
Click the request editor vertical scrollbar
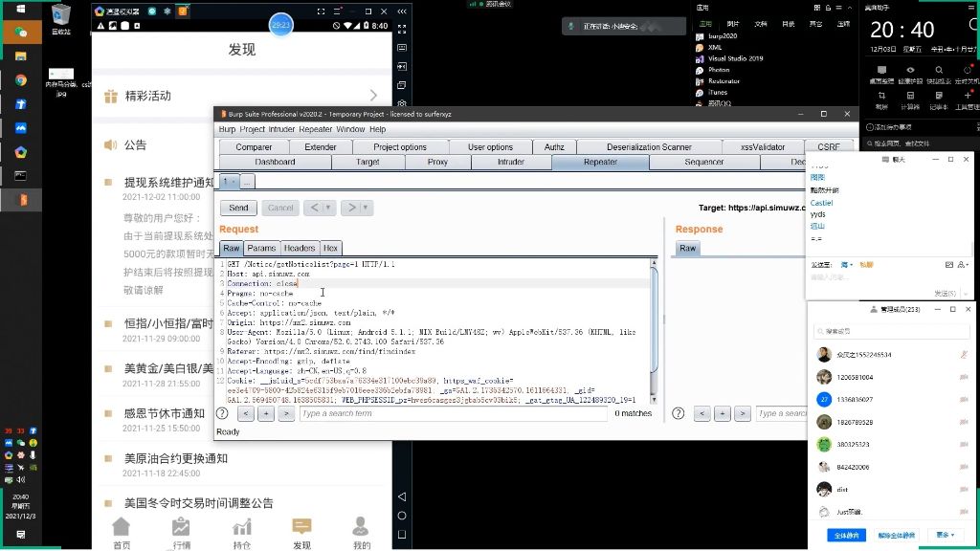coord(654,332)
